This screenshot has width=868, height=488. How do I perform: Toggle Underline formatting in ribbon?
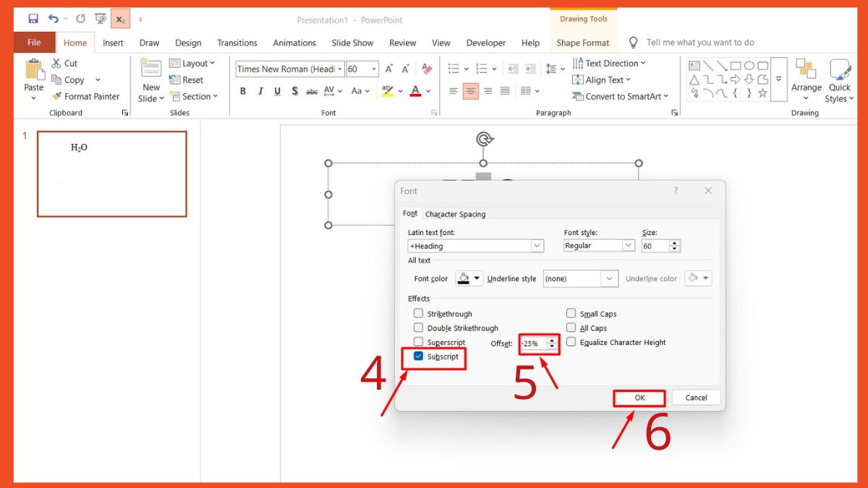(x=278, y=91)
